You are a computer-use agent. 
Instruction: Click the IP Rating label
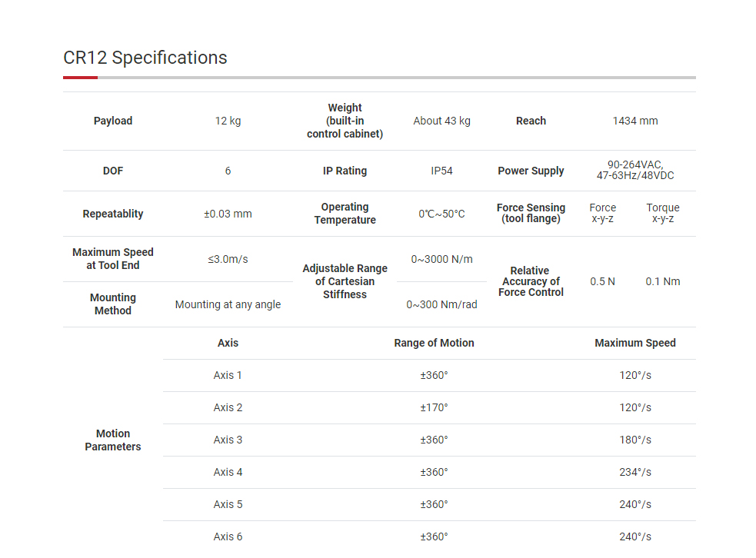coord(345,171)
